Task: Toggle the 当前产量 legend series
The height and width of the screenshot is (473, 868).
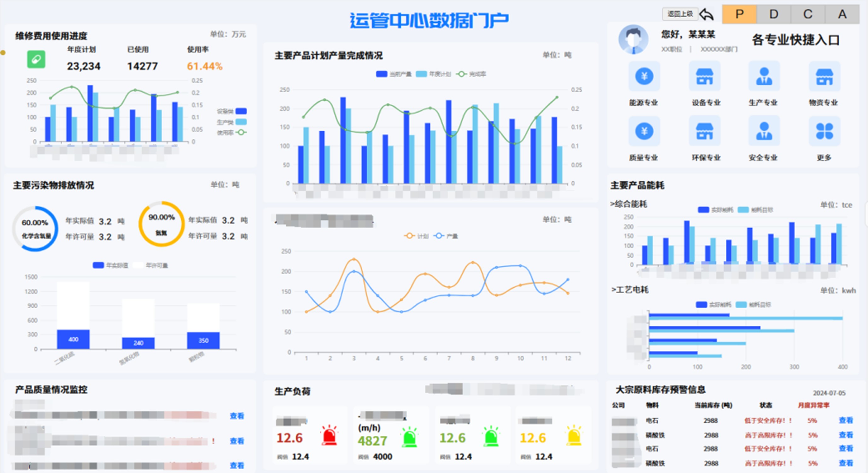Action: [382, 74]
